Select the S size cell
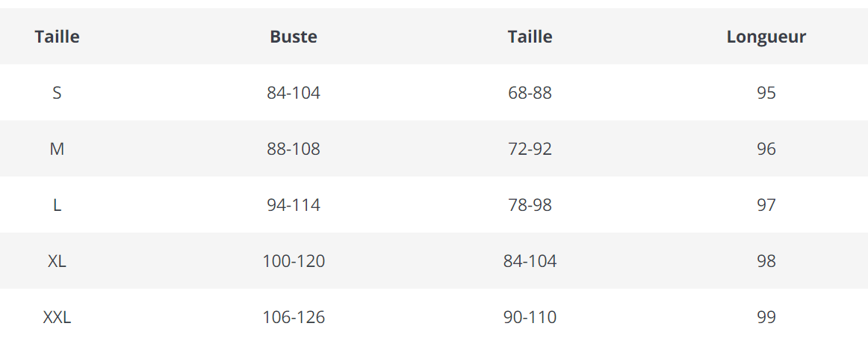Image resolution: width=868 pixels, height=350 pixels. 57,93
